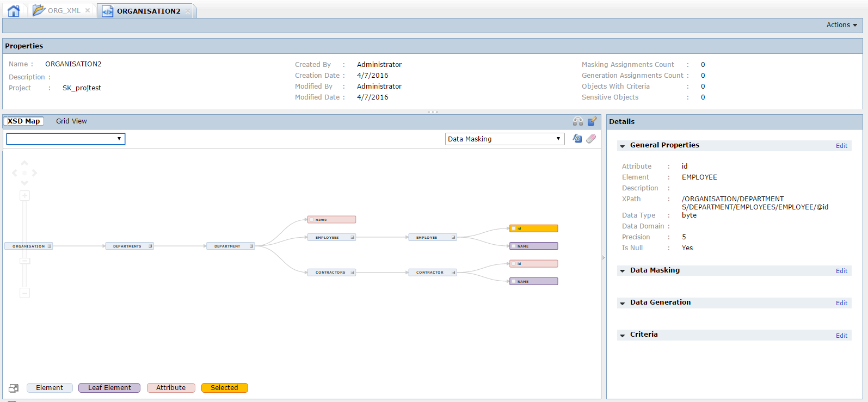Open the empty dropdown above map
Viewport: 868px width, 402px height.
pos(66,139)
